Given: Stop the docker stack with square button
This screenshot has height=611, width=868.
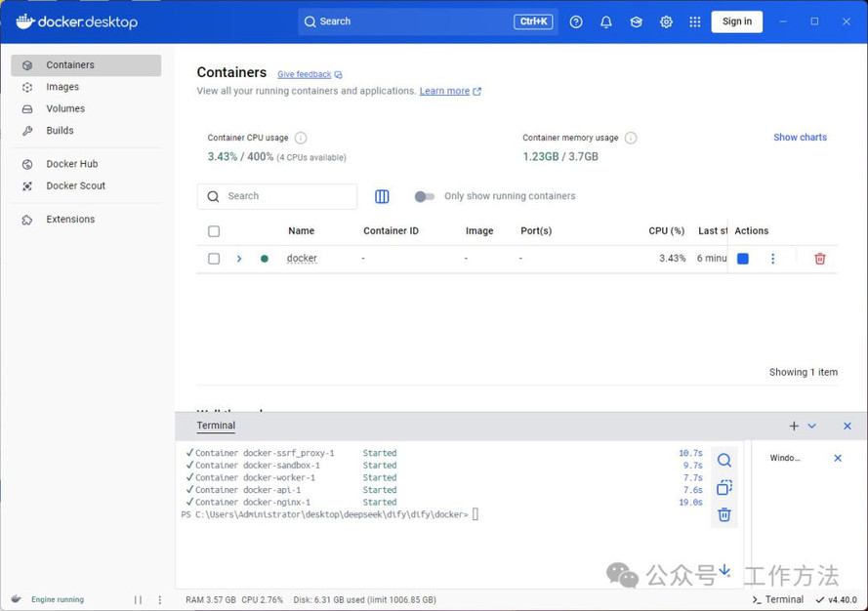Looking at the screenshot, I should point(743,259).
